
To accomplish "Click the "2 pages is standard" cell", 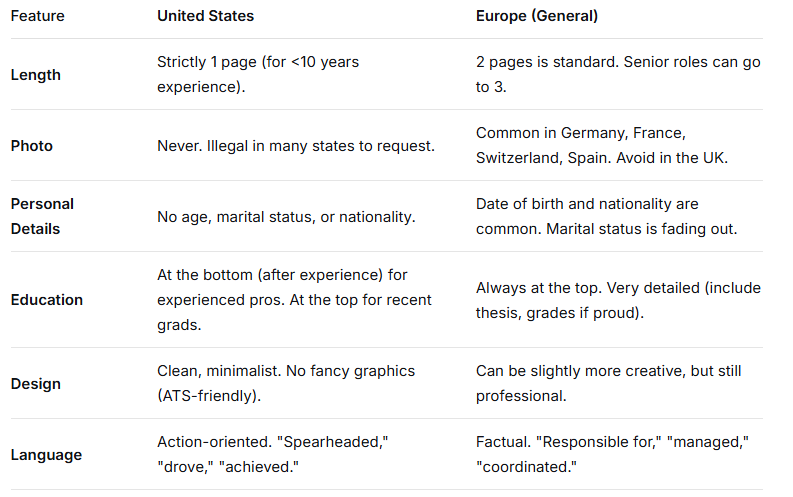I will tap(617, 74).
